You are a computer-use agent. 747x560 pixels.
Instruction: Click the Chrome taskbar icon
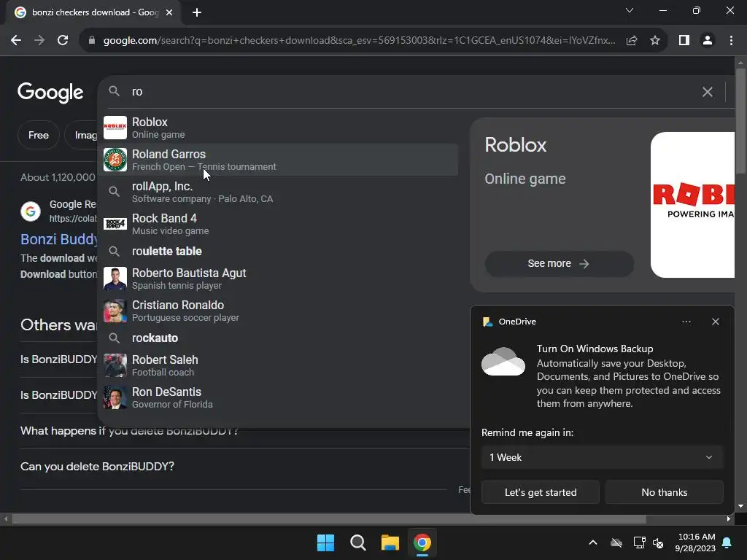tap(422, 542)
